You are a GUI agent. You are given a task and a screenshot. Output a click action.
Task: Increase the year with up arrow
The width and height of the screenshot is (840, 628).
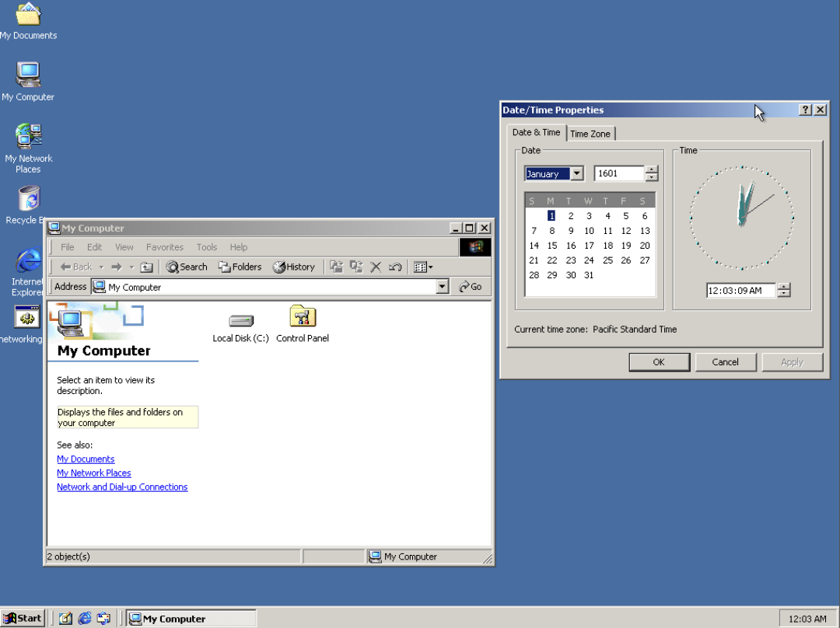(652, 169)
